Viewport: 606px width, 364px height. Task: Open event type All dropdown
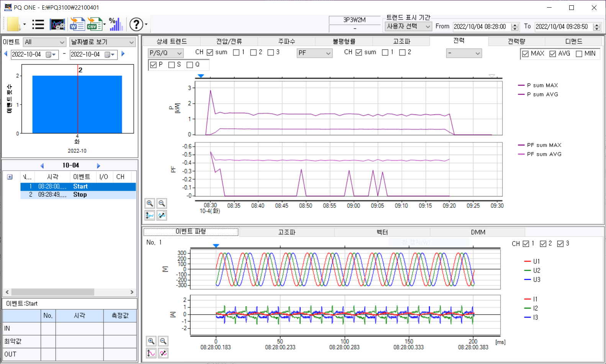pyautogui.click(x=44, y=42)
